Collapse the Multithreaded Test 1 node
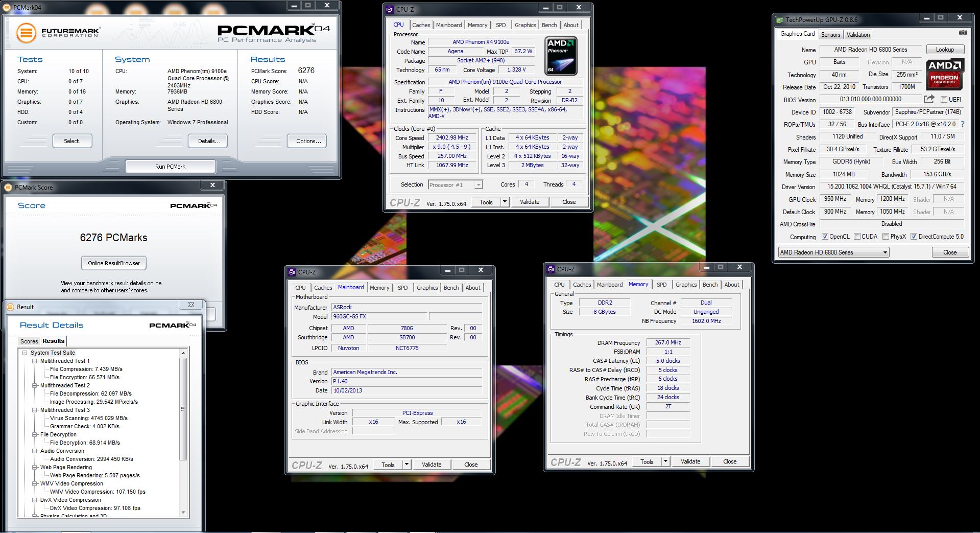The height and width of the screenshot is (533, 980). tap(35, 361)
